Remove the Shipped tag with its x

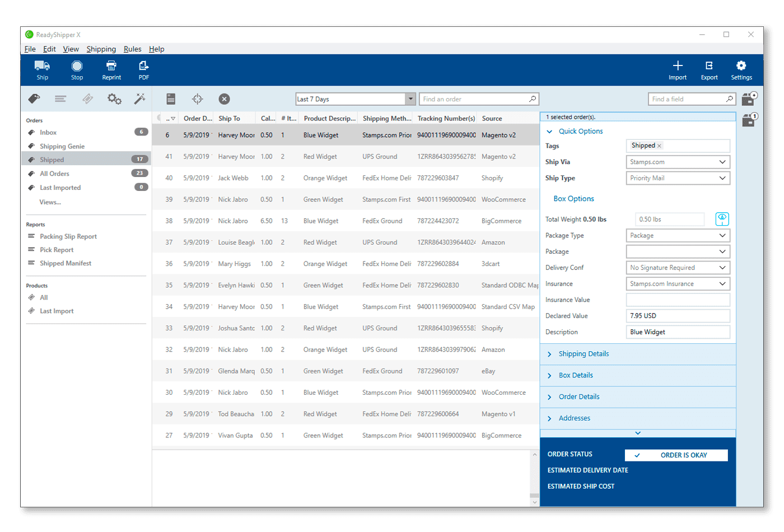pyautogui.click(x=659, y=146)
